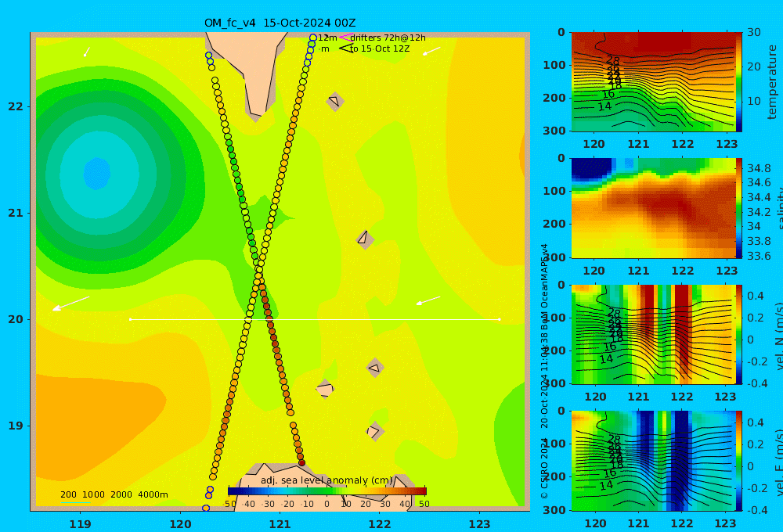Click the small island polygon near 22N east of Taiwan

pos(334,101)
